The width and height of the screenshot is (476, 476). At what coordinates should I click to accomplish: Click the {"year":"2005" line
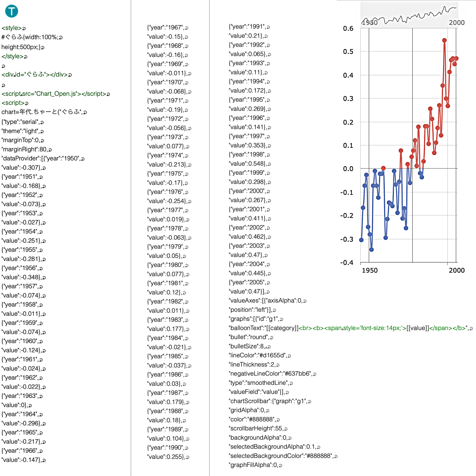coord(249,282)
